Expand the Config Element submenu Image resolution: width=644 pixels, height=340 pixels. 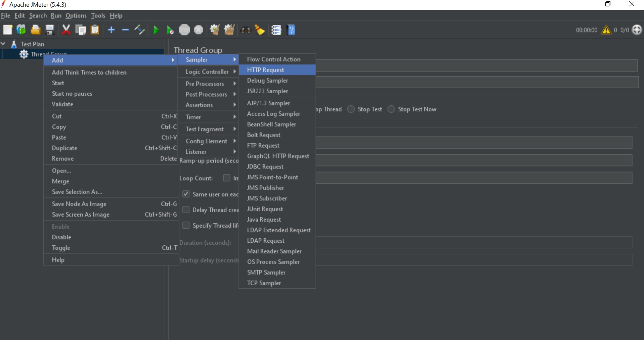coord(208,141)
